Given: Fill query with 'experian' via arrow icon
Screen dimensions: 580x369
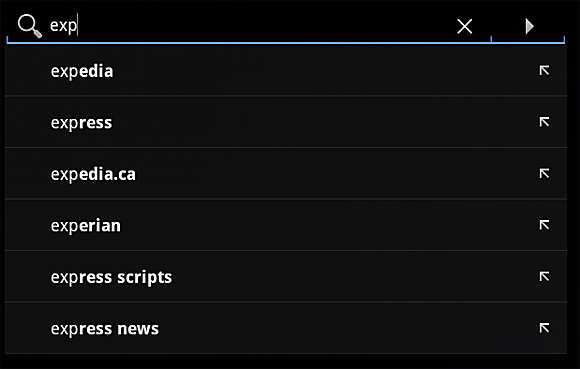Looking at the screenshot, I should click(x=544, y=224).
